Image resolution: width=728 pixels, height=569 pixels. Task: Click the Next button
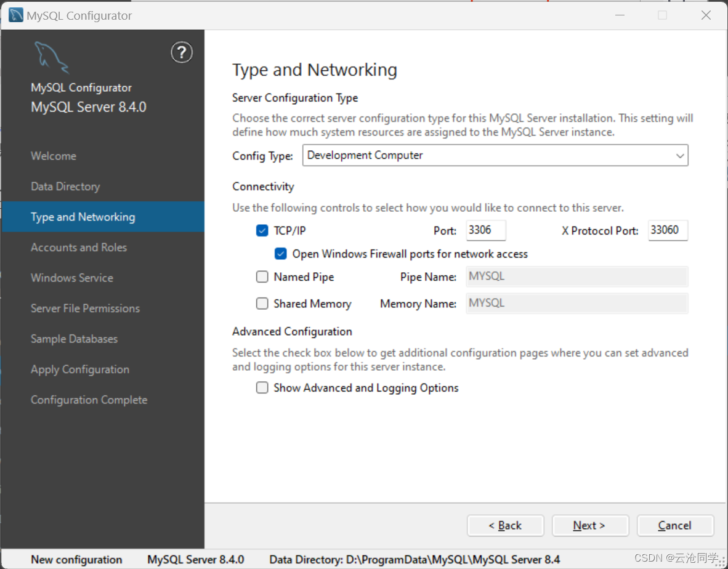pos(589,525)
